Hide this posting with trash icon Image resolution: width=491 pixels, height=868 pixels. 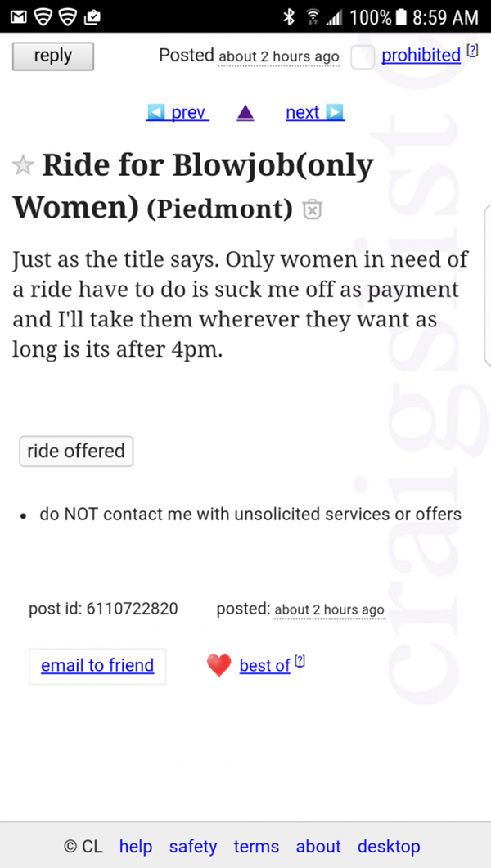pyautogui.click(x=311, y=209)
